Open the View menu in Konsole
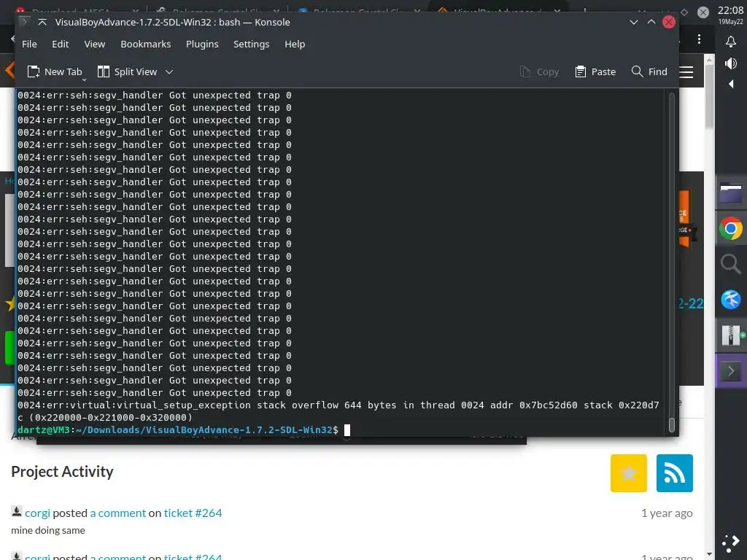 (x=94, y=44)
